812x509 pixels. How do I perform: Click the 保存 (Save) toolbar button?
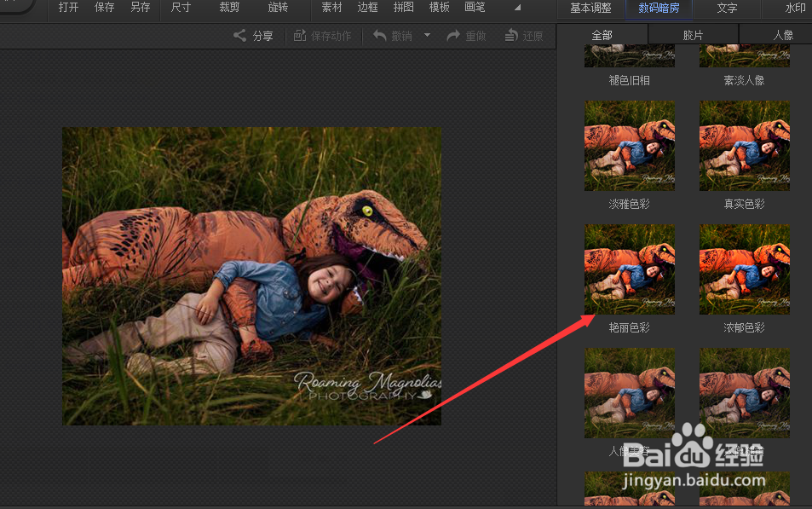point(104,8)
